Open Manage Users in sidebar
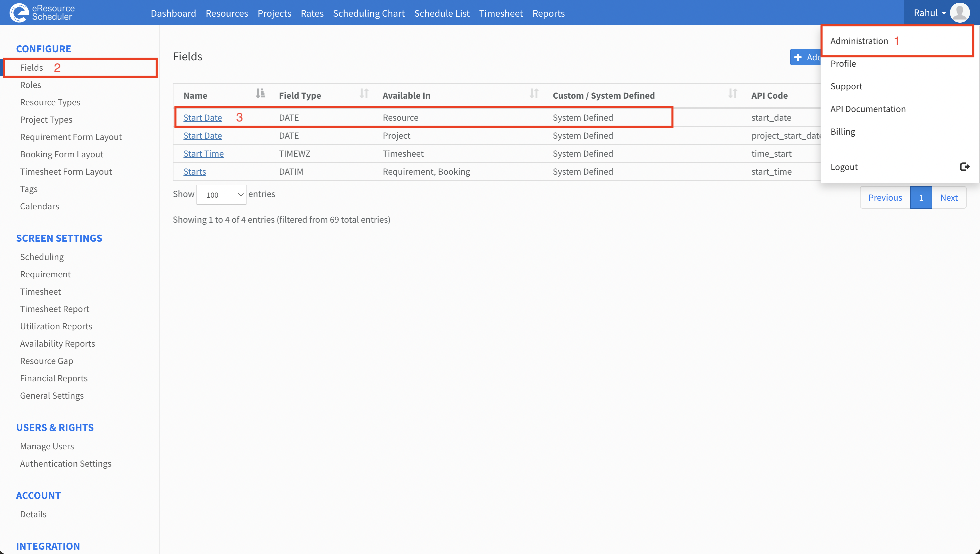This screenshot has width=980, height=554. tap(47, 446)
